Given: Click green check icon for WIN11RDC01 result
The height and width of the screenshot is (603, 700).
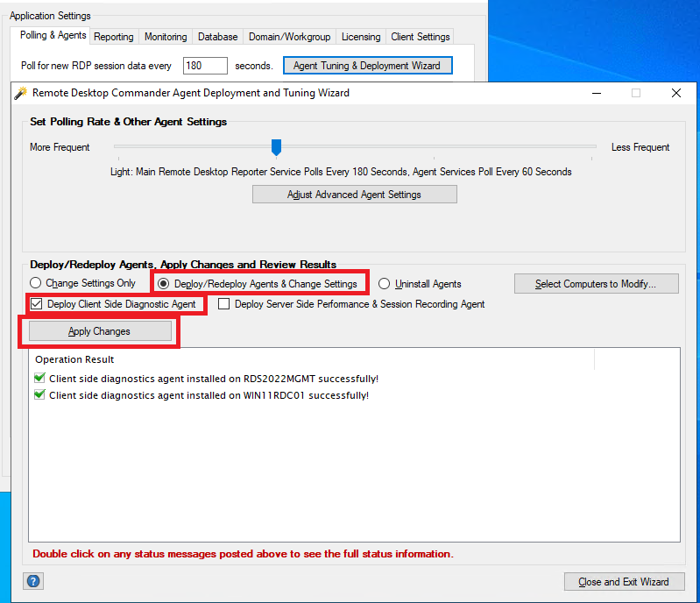Looking at the screenshot, I should click(x=39, y=395).
